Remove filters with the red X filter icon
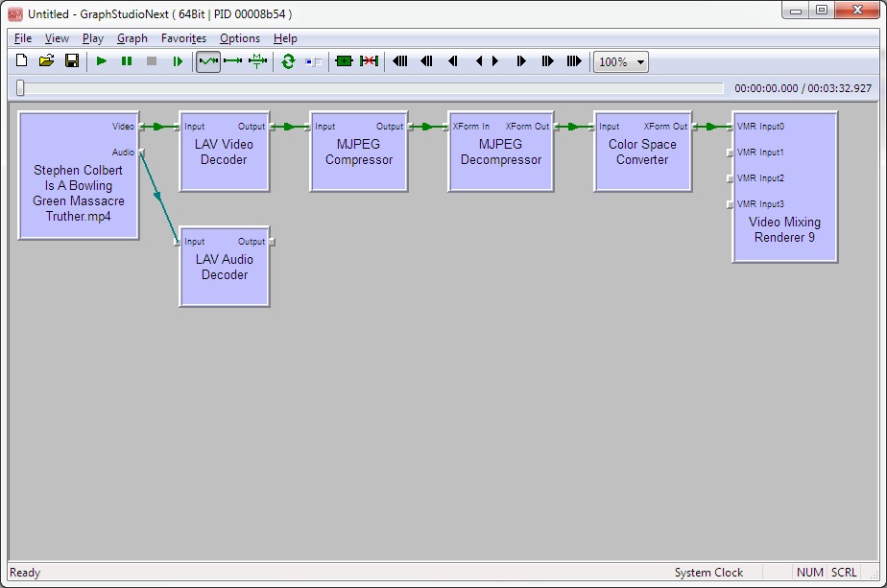This screenshot has width=887, height=588. [x=371, y=61]
